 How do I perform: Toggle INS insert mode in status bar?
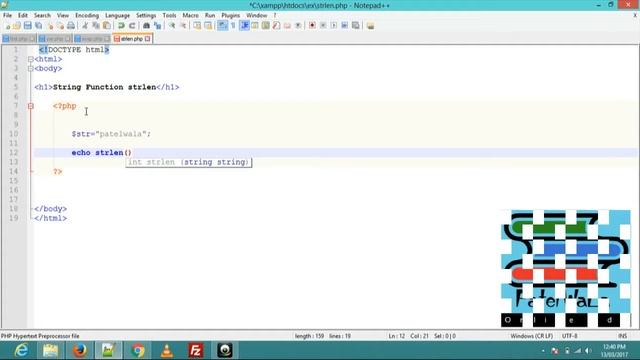[x=622, y=336]
